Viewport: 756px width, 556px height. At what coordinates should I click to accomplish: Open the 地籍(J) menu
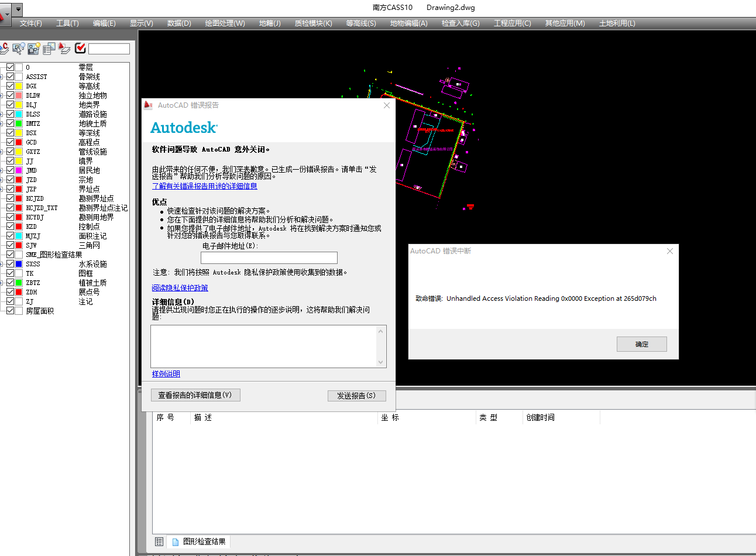[x=270, y=23]
